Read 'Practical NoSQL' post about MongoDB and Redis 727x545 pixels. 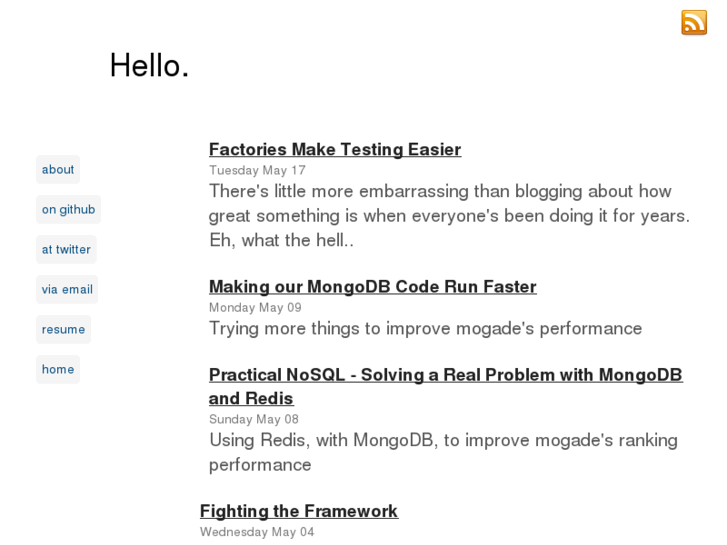(x=445, y=375)
